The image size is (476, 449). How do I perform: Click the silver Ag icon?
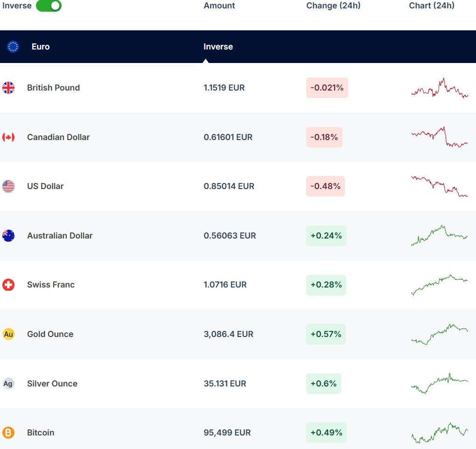coord(8,384)
